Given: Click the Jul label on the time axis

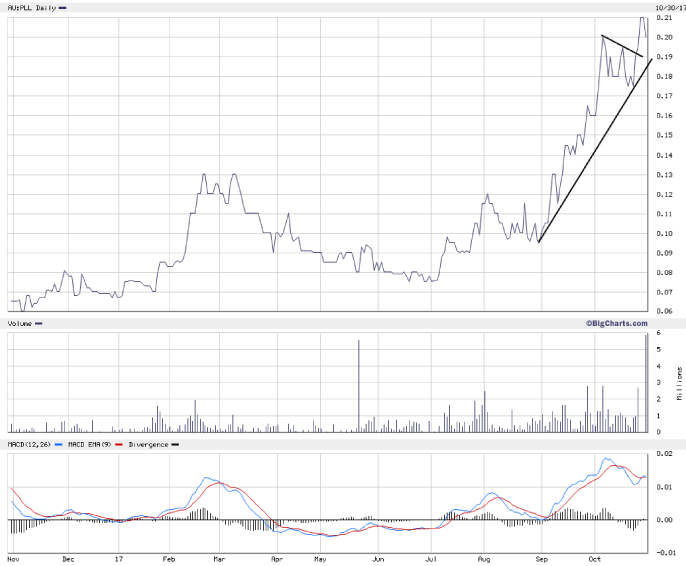Looking at the screenshot, I should (432, 558).
